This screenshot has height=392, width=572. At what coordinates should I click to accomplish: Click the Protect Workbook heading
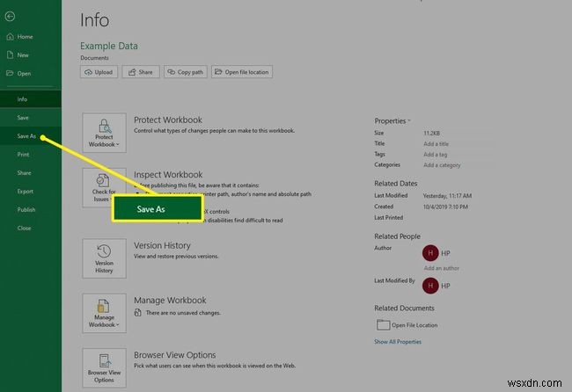click(168, 120)
